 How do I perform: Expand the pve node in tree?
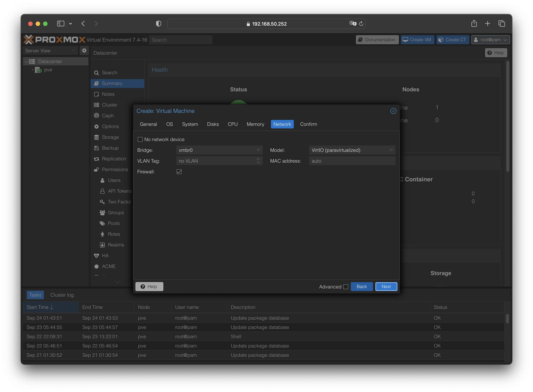32,70
